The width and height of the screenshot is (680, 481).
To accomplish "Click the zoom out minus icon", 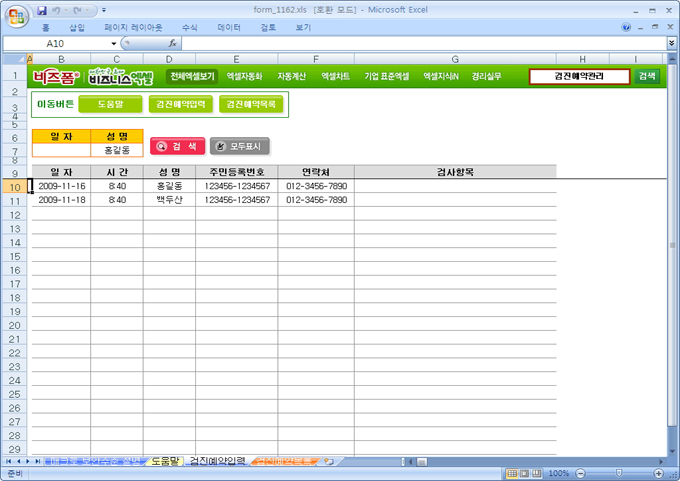I will 580,473.
